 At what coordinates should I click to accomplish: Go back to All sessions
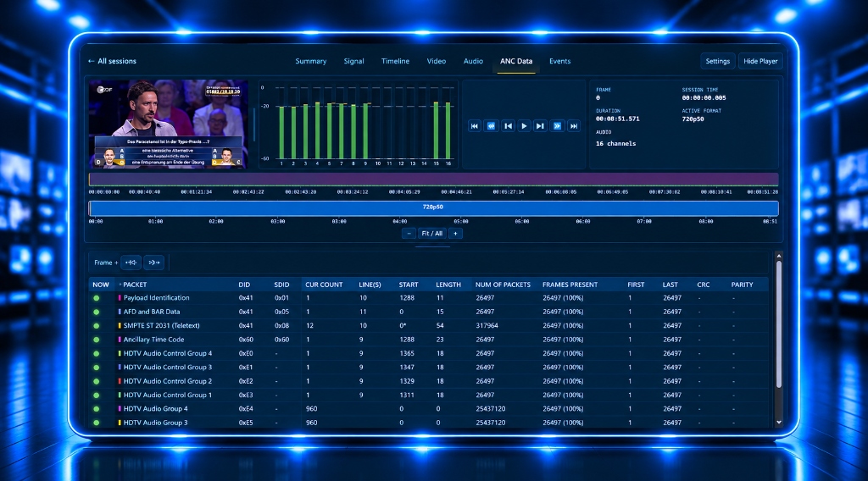(x=112, y=61)
